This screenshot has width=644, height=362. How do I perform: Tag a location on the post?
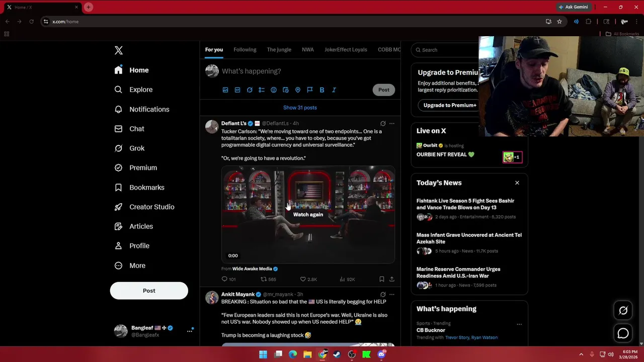coord(298,90)
